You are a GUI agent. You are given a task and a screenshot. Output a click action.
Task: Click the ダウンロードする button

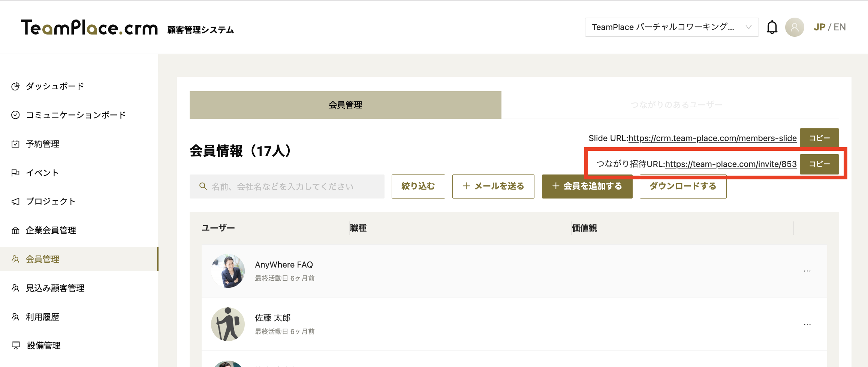[x=683, y=186]
